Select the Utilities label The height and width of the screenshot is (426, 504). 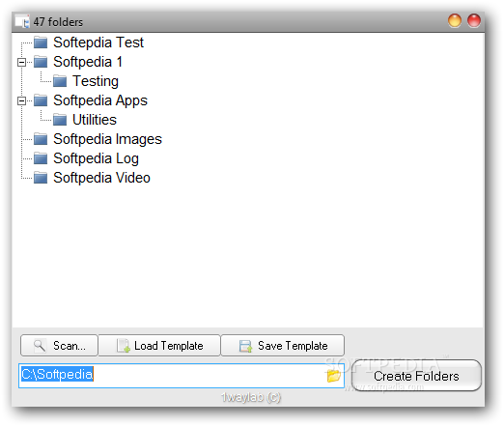click(x=95, y=120)
